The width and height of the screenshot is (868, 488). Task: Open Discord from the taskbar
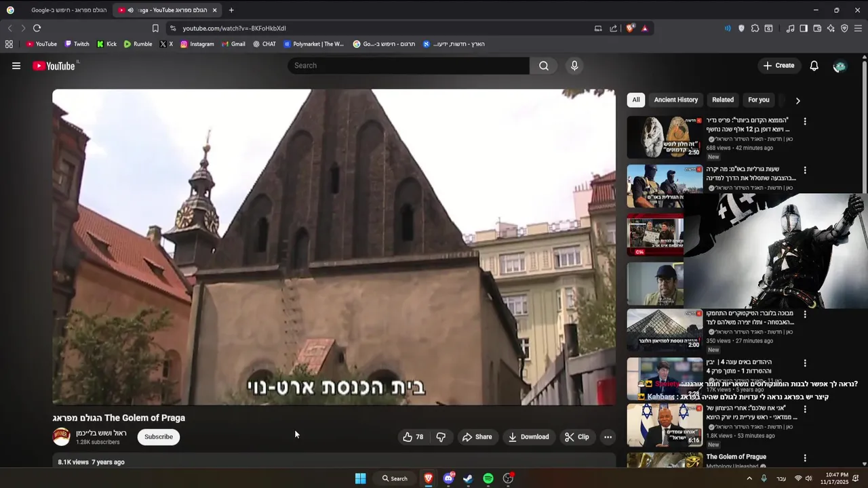[448, 479]
